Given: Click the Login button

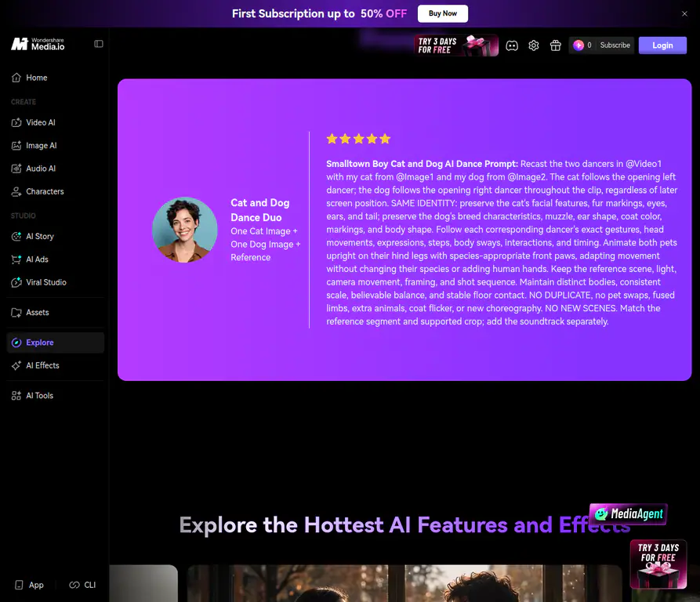Looking at the screenshot, I should pyautogui.click(x=662, y=45).
